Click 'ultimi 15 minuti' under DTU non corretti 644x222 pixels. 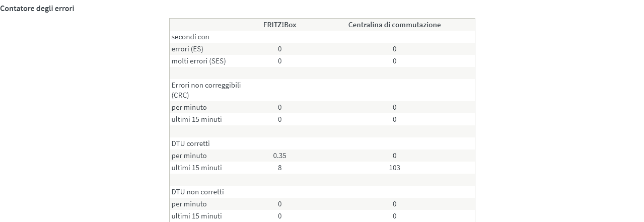coord(197,216)
